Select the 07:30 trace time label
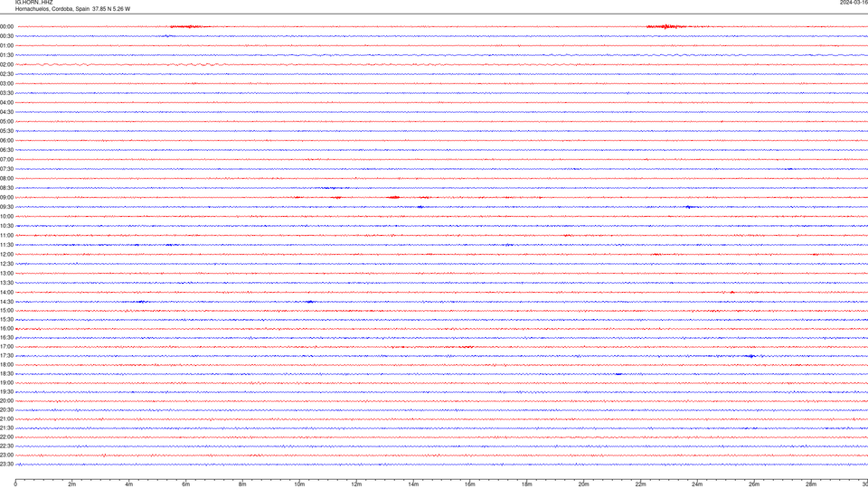868x488 pixels. pos(6,169)
